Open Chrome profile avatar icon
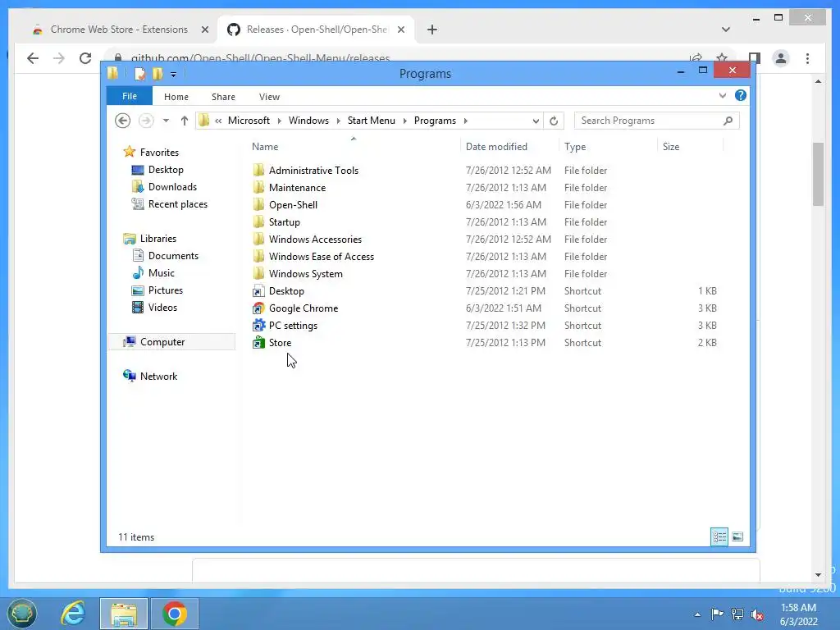Screen dimensions: 840x630 [x=781, y=58]
